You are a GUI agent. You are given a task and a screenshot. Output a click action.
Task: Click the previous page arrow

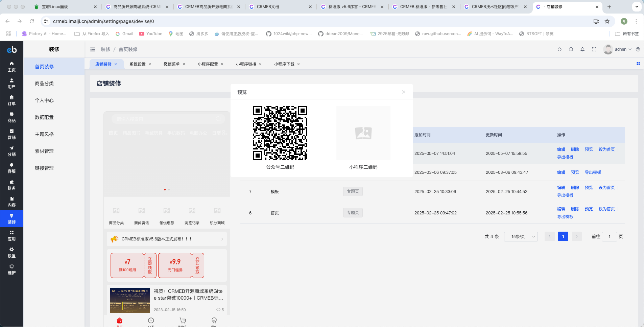coord(550,237)
